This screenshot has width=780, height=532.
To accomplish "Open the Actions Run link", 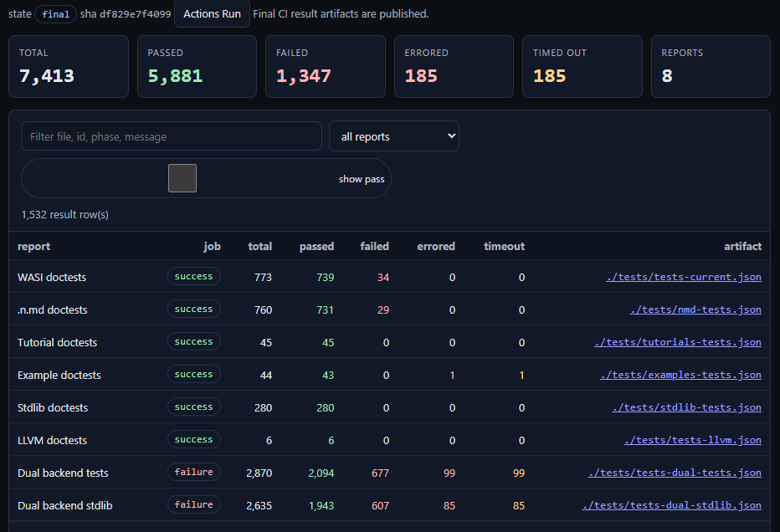I will point(212,14).
